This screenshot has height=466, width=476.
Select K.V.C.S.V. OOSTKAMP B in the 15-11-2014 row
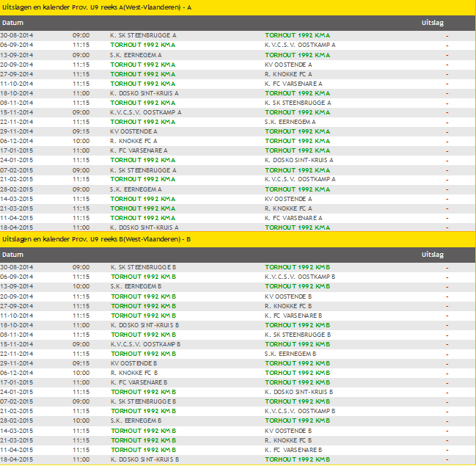(x=146, y=344)
